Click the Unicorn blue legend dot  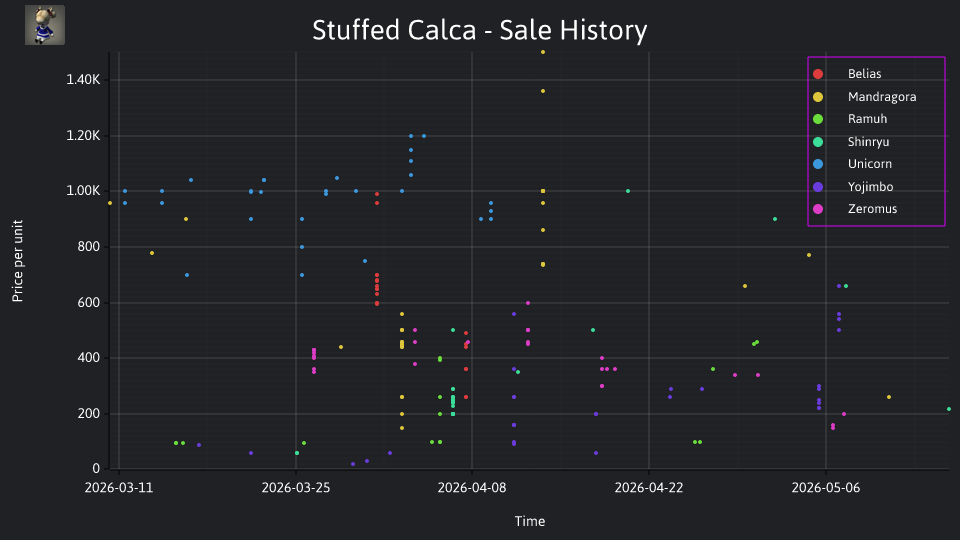click(818, 164)
